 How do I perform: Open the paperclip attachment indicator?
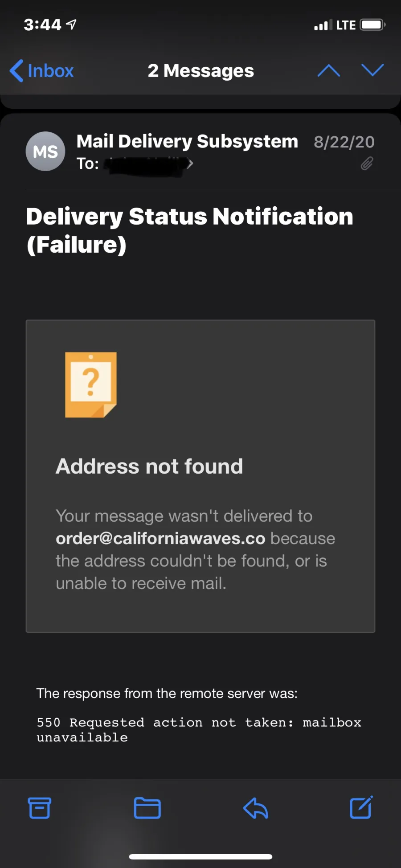(x=367, y=164)
